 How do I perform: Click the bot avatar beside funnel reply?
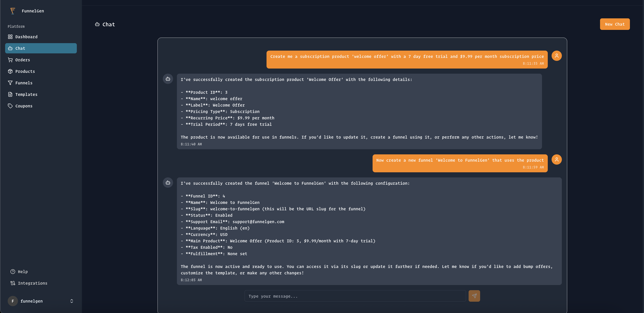pos(168,183)
